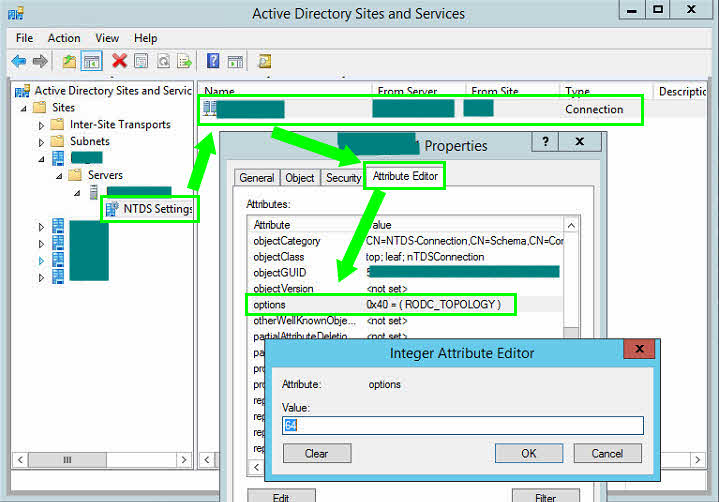Click the Edit button in Properties

coord(281,496)
